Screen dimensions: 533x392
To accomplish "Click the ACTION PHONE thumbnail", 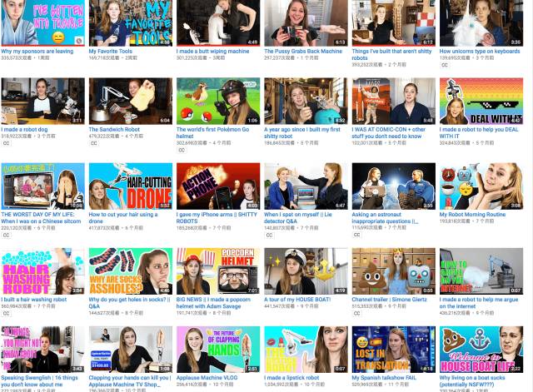I will point(218,186).
